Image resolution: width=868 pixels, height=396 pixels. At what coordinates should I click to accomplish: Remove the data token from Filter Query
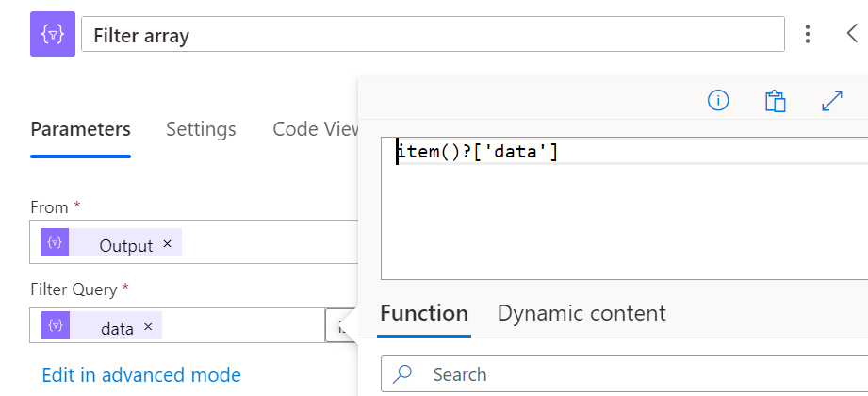pos(148,327)
